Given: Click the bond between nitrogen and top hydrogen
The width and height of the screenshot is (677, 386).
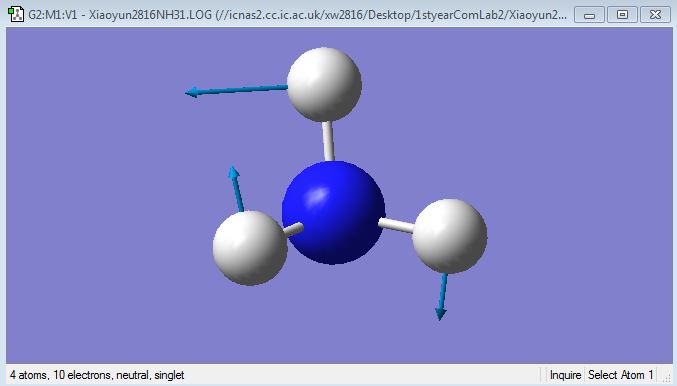Looking at the screenshot, I should 329,141.
